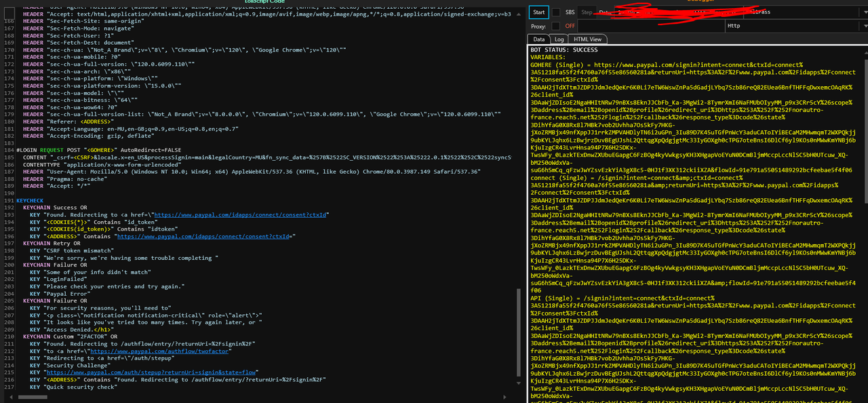Click the "Security Challenge" key line

click(70, 365)
